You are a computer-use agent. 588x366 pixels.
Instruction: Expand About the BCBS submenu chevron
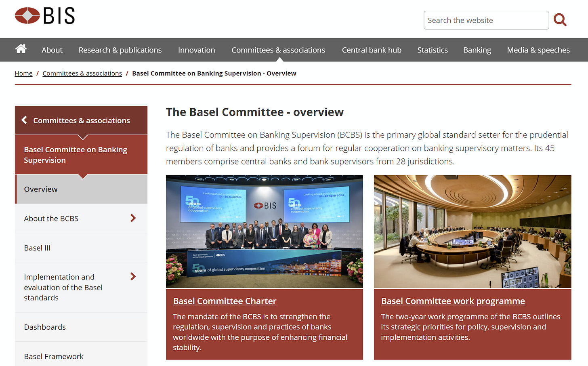point(133,218)
